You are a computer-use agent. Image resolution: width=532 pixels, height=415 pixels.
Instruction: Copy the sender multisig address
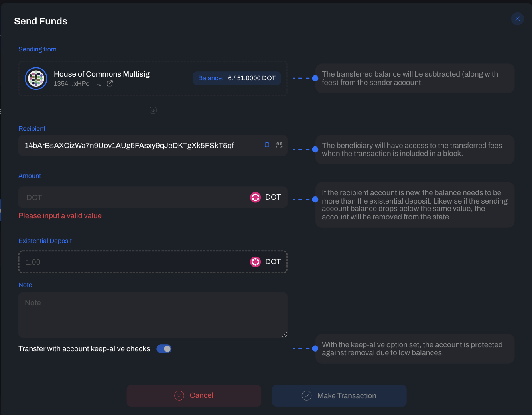click(x=99, y=83)
